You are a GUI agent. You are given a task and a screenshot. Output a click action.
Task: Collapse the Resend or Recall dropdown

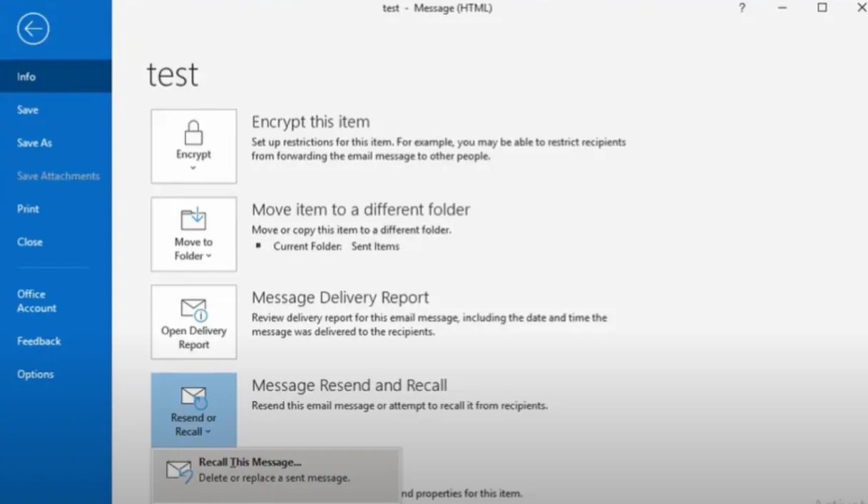click(208, 431)
